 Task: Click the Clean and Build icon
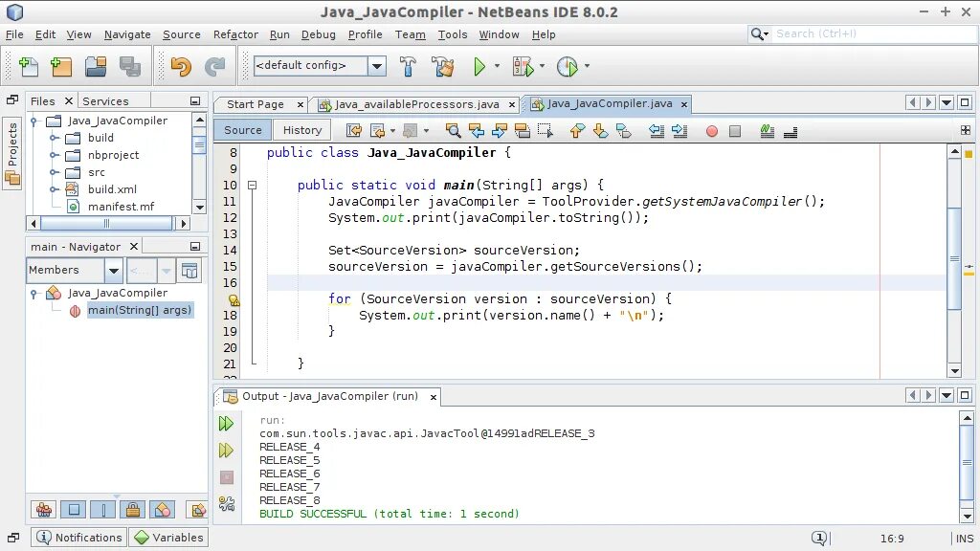[442, 66]
